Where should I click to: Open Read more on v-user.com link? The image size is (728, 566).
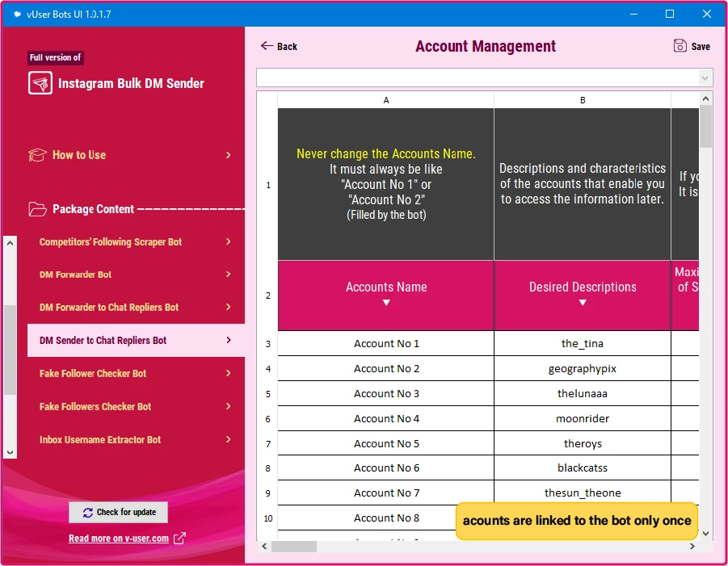point(119,539)
